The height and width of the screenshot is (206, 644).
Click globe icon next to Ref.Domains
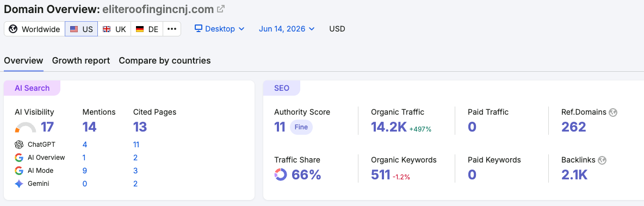click(613, 112)
